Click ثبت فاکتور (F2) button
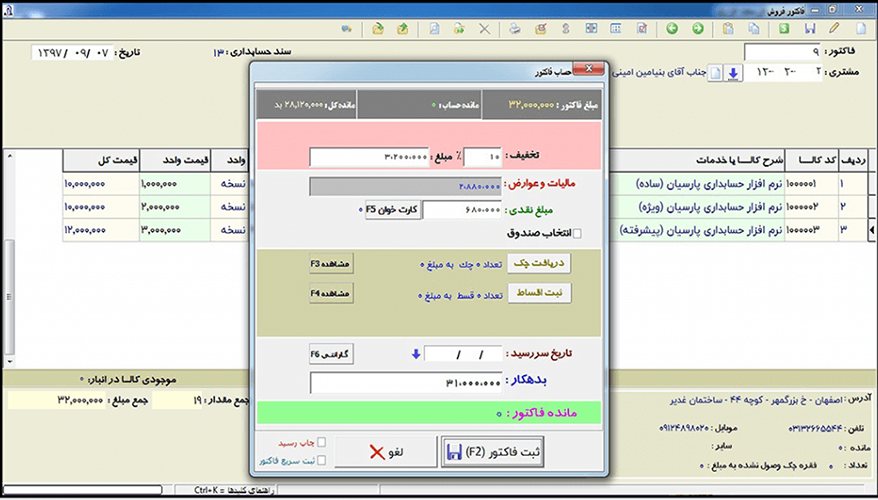878x500 pixels. (x=492, y=452)
